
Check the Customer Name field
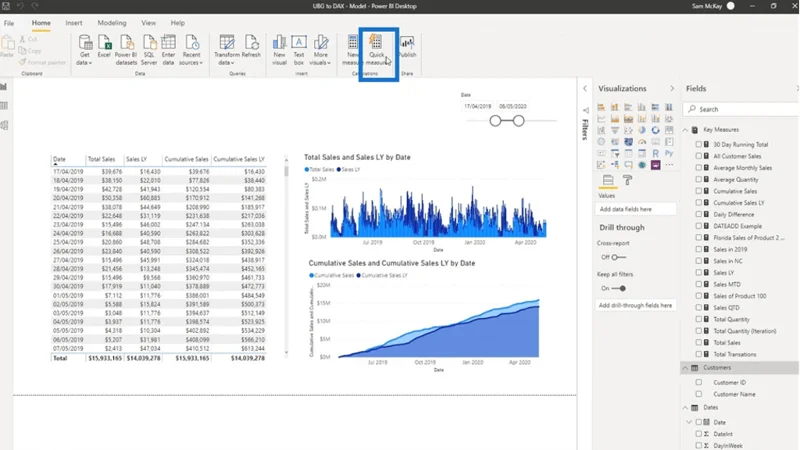pos(699,394)
